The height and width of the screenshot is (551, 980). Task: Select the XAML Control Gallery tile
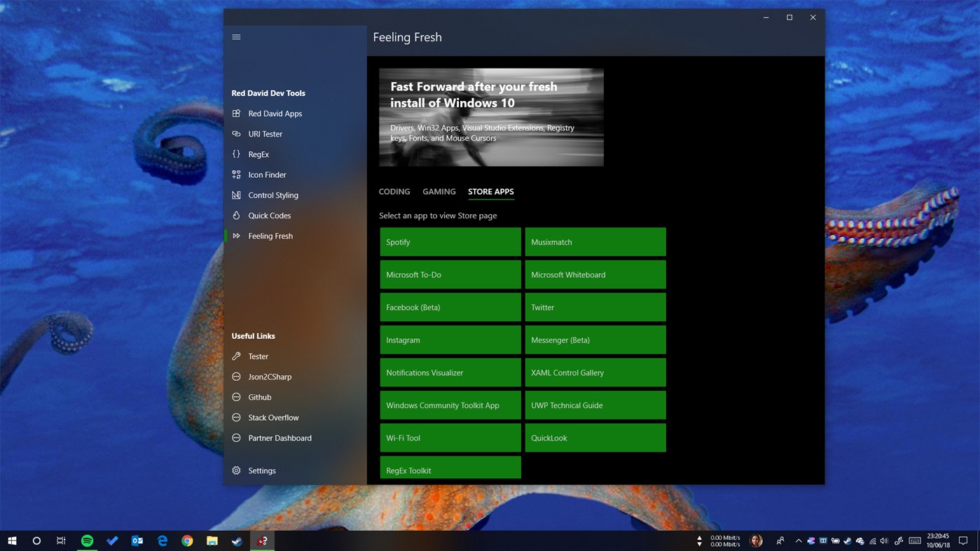pos(595,372)
